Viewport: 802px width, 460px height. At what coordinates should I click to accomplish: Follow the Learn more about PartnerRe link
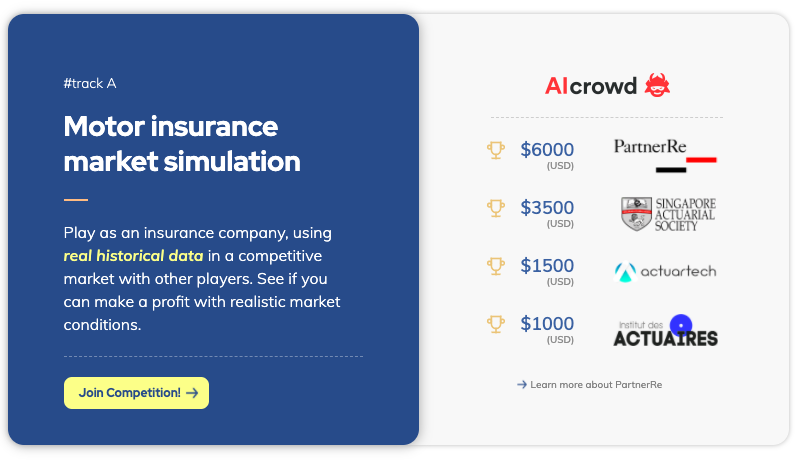(595, 384)
